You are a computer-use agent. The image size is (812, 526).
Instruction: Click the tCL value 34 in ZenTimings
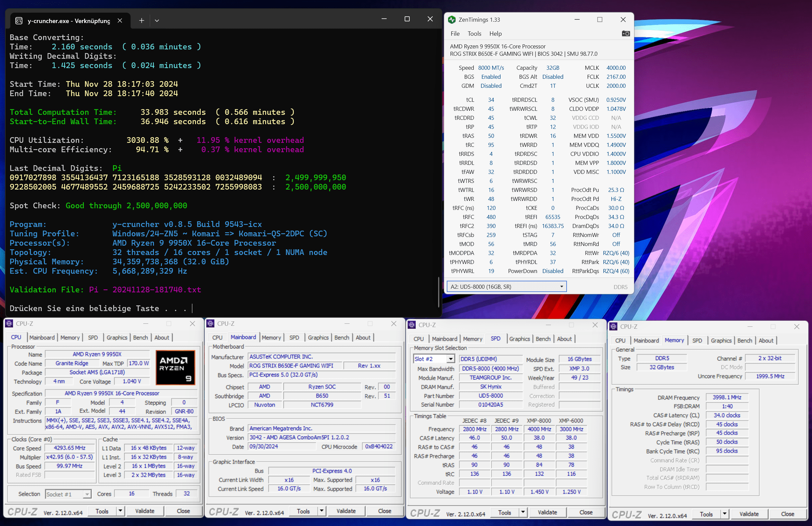click(x=490, y=100)
